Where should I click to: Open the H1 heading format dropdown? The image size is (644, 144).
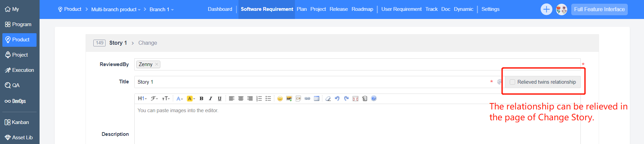click(x=142, y=99)
